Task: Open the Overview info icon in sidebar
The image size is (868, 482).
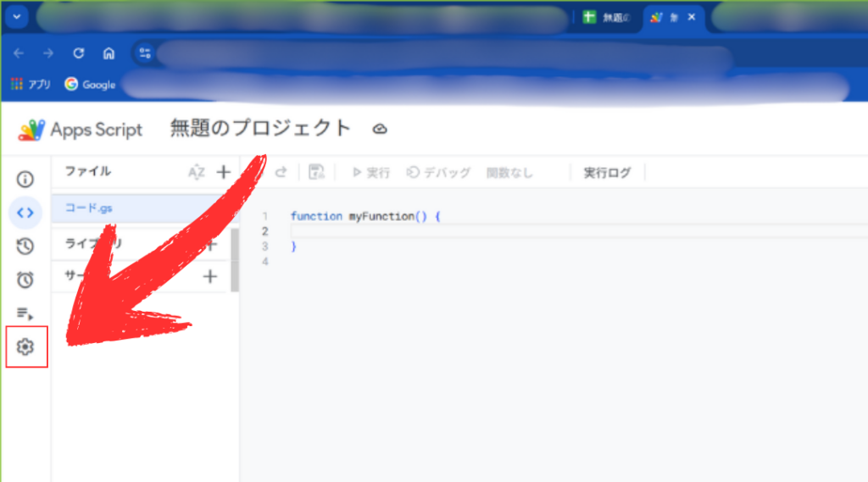Action: click(25, 180)
